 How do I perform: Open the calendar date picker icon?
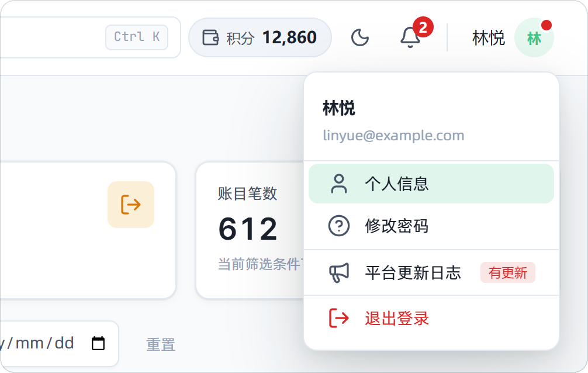(98, 343)
